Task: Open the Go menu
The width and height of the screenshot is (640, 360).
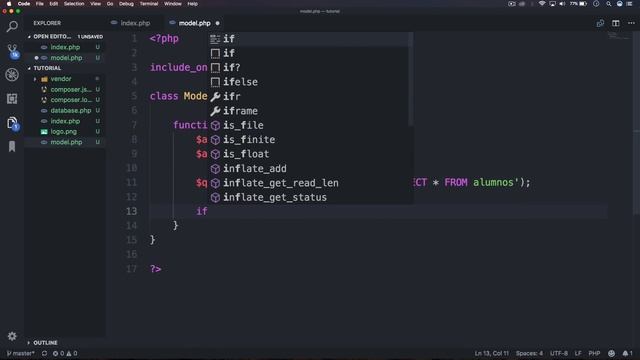Action: [x=110, y=4]
